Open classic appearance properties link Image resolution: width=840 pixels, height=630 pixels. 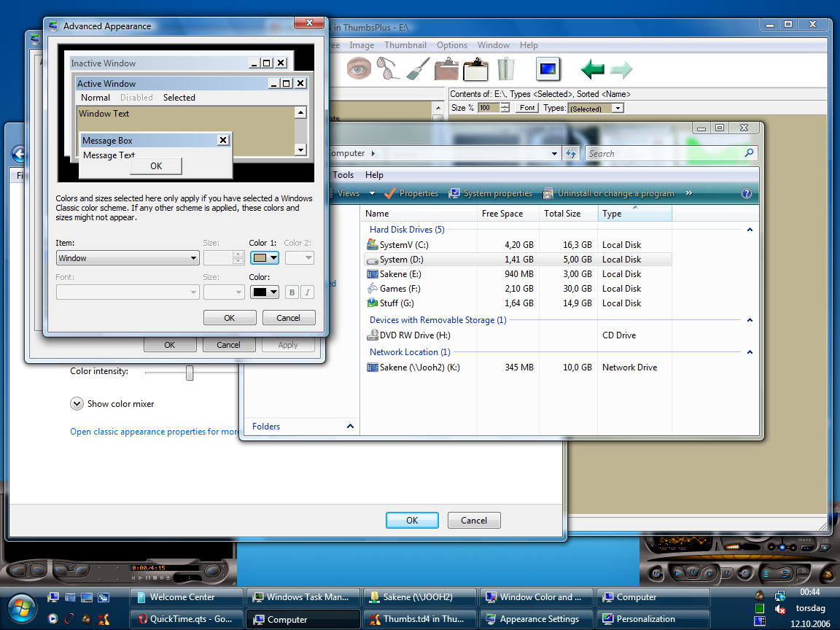click(155, 431)
